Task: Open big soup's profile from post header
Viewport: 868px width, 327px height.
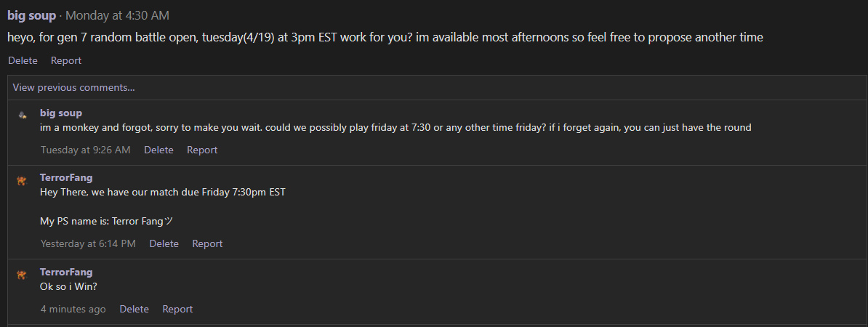Action: (31, 15)
